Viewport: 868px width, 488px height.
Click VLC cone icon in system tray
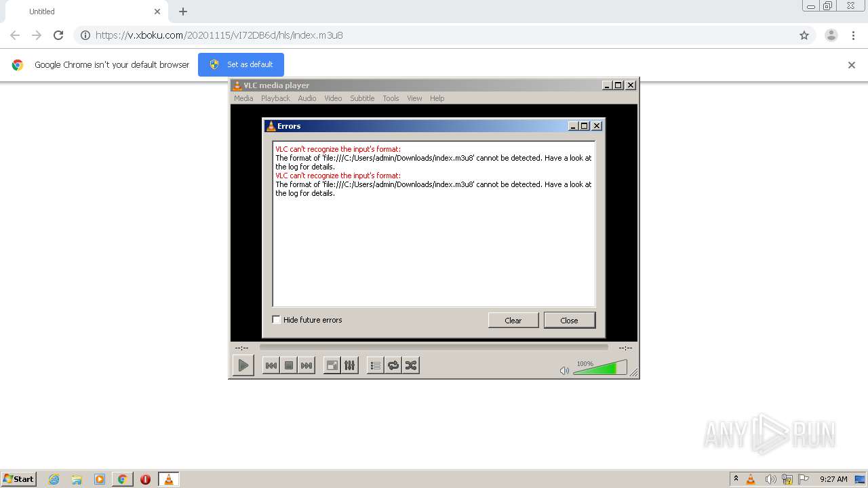coord(751,479)
